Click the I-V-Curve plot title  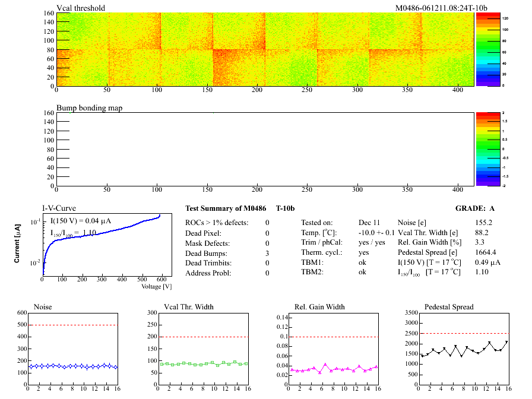(58, 208)
